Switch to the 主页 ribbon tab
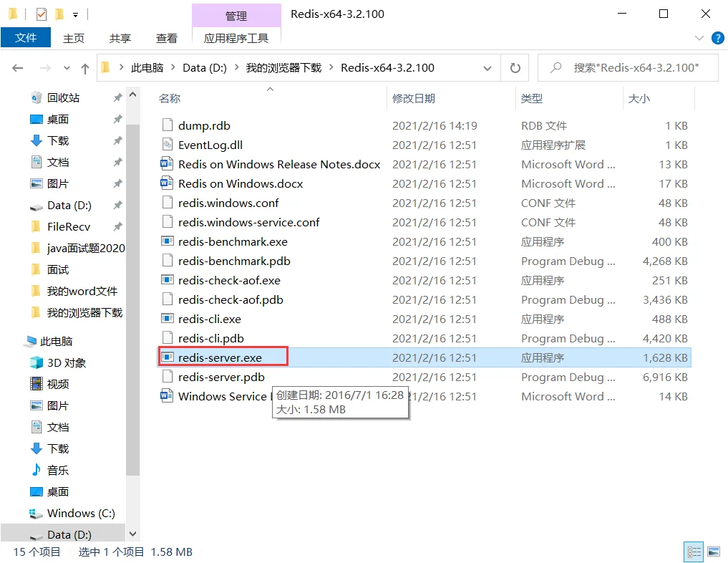The height and width of the screenshot is (563, 728). (x=74, y=38)
